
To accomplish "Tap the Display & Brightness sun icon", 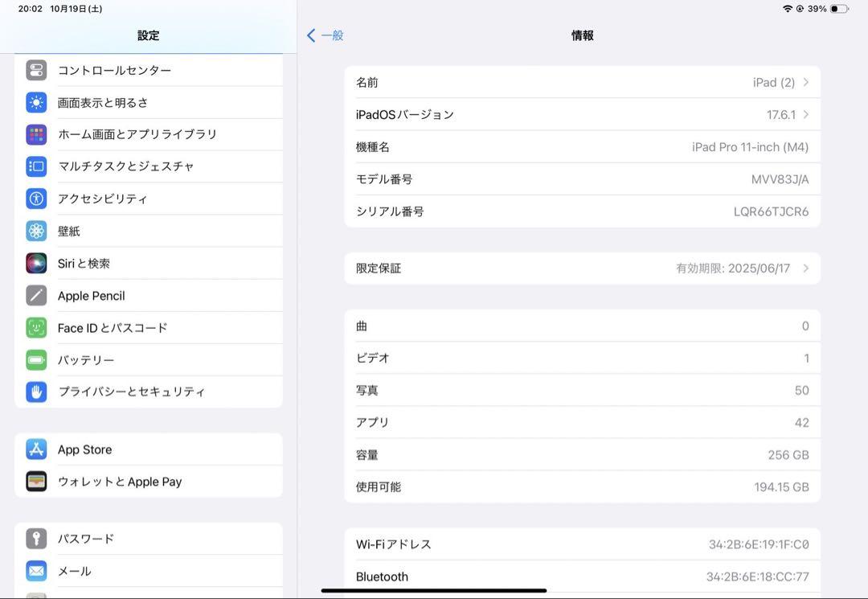I will (36, 102).
